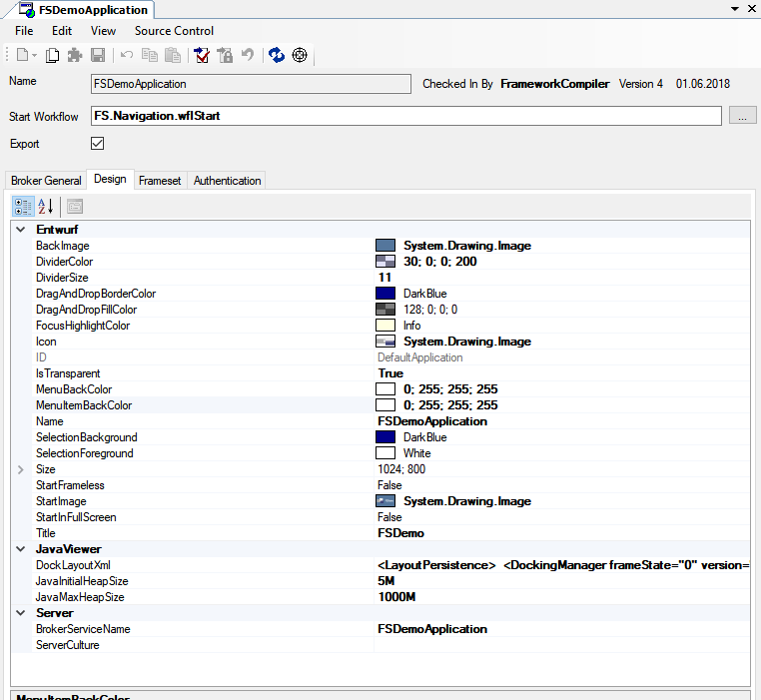Click the FSDemoApplication window title icon
761x700 pixels.
tap(27, 10)
